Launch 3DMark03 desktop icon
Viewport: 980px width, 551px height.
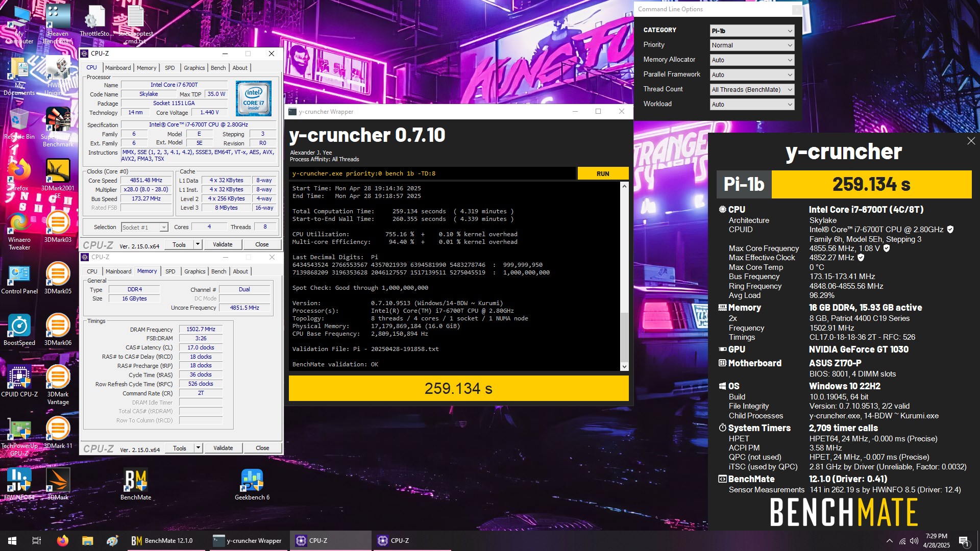click(58, 227)
